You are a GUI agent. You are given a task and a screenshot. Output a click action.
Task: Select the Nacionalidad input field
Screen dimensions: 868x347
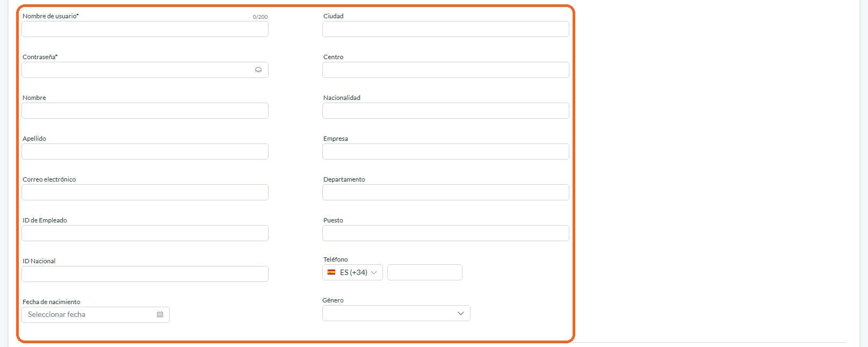tap(446, 111)
